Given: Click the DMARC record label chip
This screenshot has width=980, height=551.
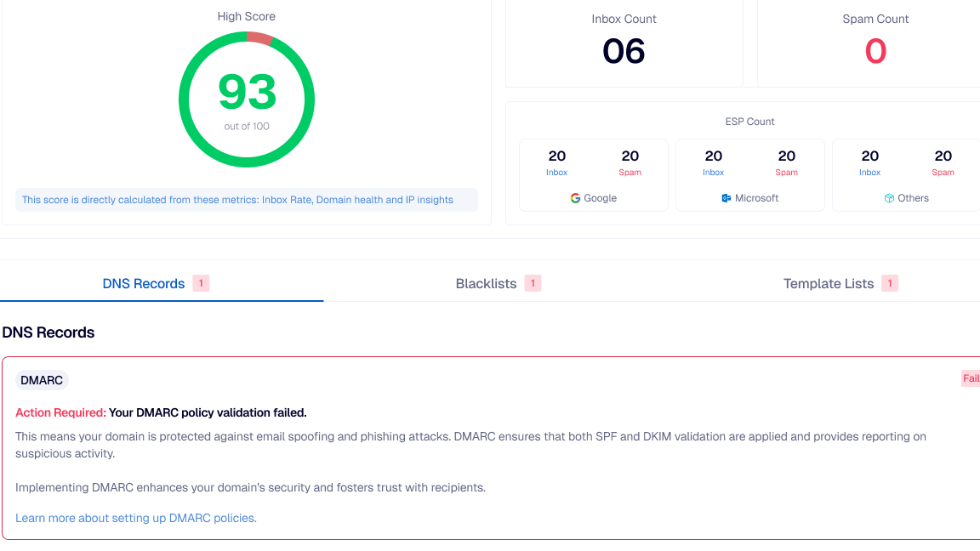Looking at the screenshot, I should click(42, 380).
